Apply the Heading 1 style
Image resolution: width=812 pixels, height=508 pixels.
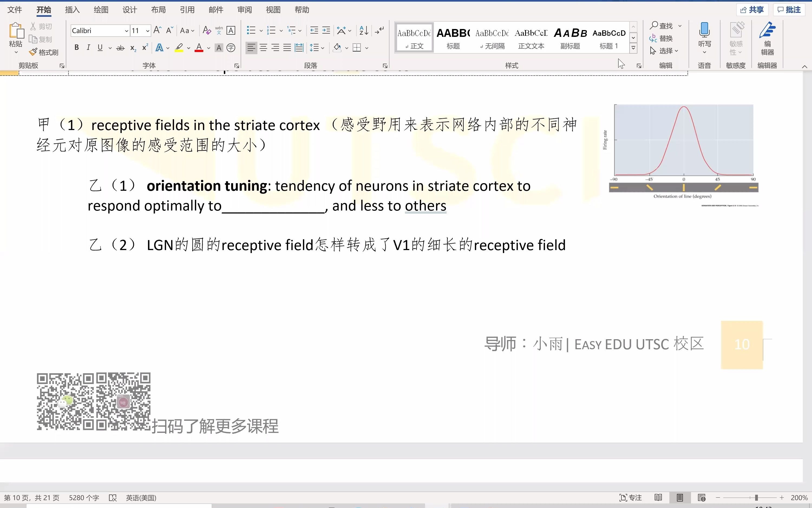tap(609, 38)
